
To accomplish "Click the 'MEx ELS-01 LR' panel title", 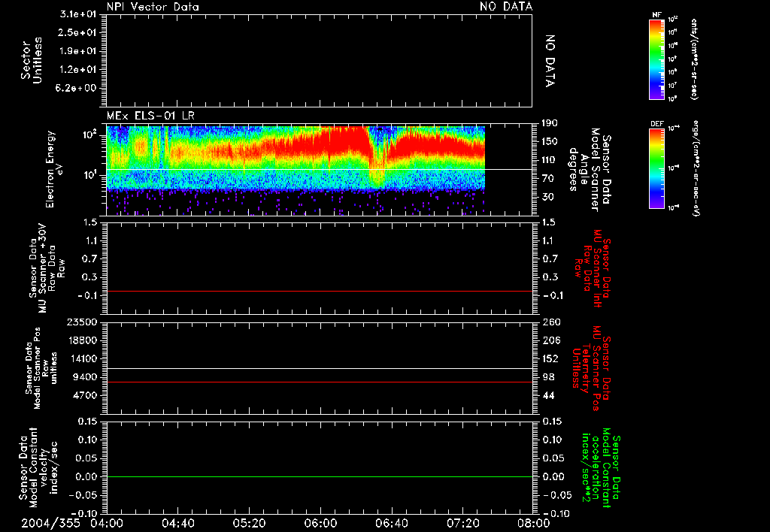I will coord(150,116).
